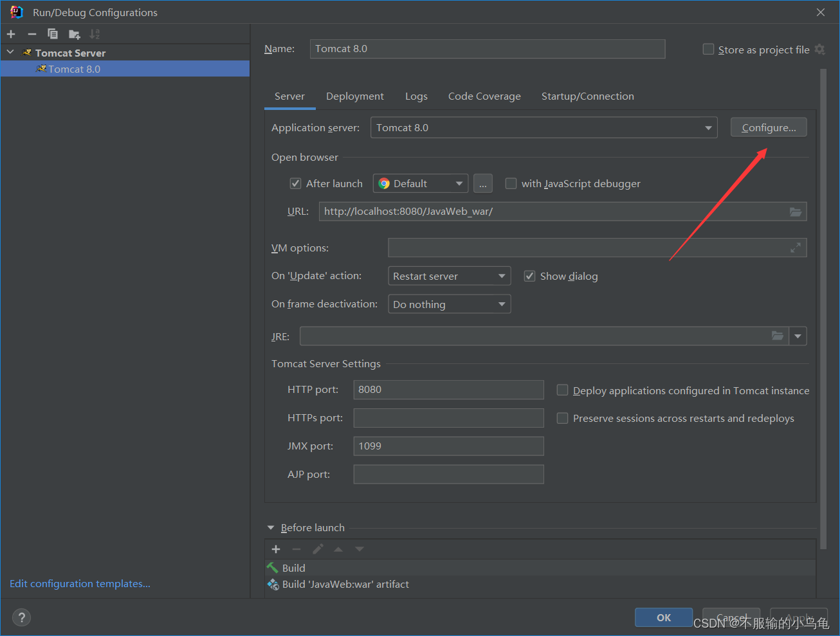The width and height of the screenshot is (840, 636).
Task: Browse for JRE folder icon
Action: (778, 336)
